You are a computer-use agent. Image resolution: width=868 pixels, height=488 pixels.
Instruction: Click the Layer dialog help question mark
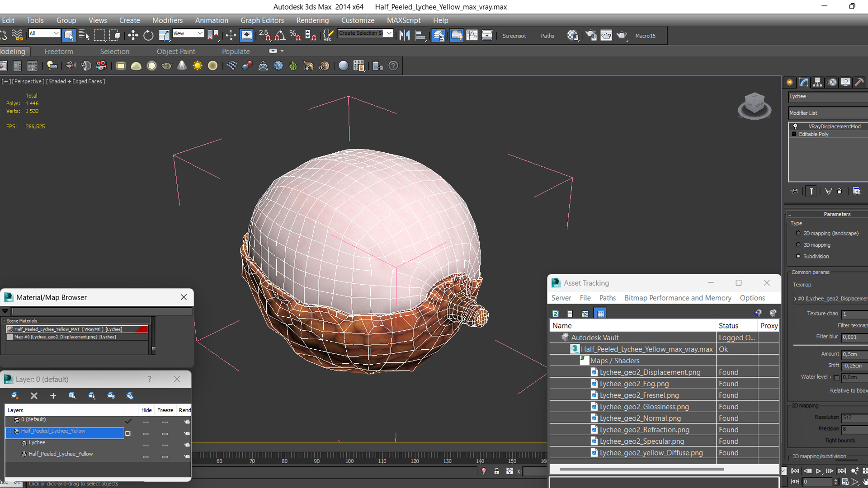coord(149,379)
